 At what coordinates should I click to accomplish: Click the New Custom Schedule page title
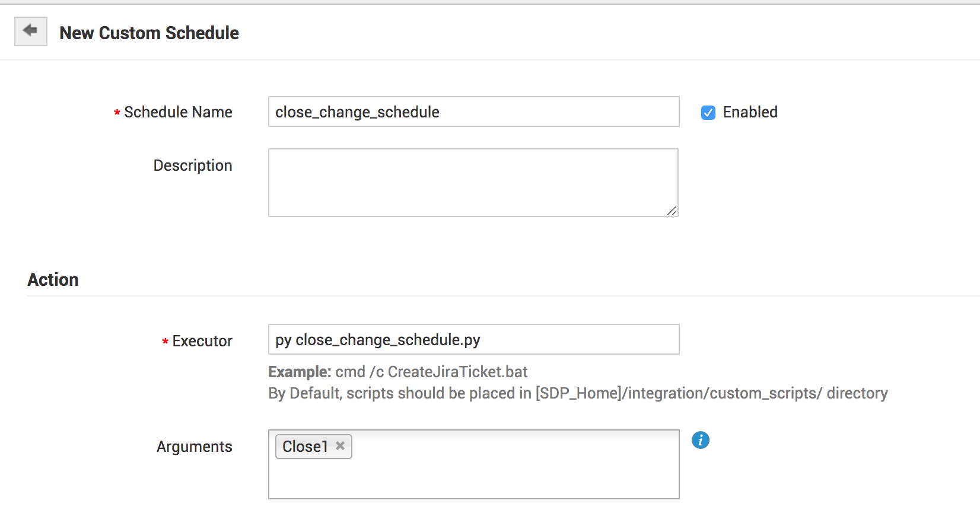click(149, 33)
